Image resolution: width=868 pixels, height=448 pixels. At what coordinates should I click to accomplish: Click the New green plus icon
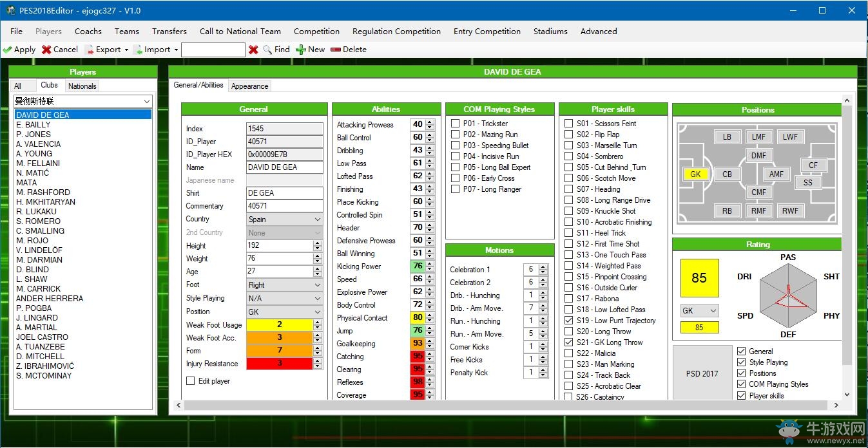point(300,50)
